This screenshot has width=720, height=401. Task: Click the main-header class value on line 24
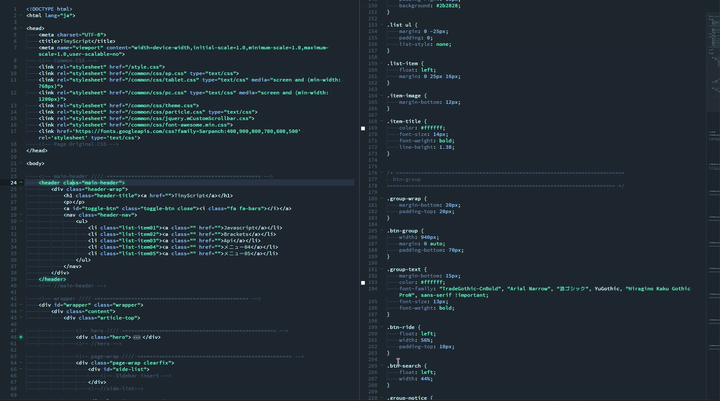104,183
